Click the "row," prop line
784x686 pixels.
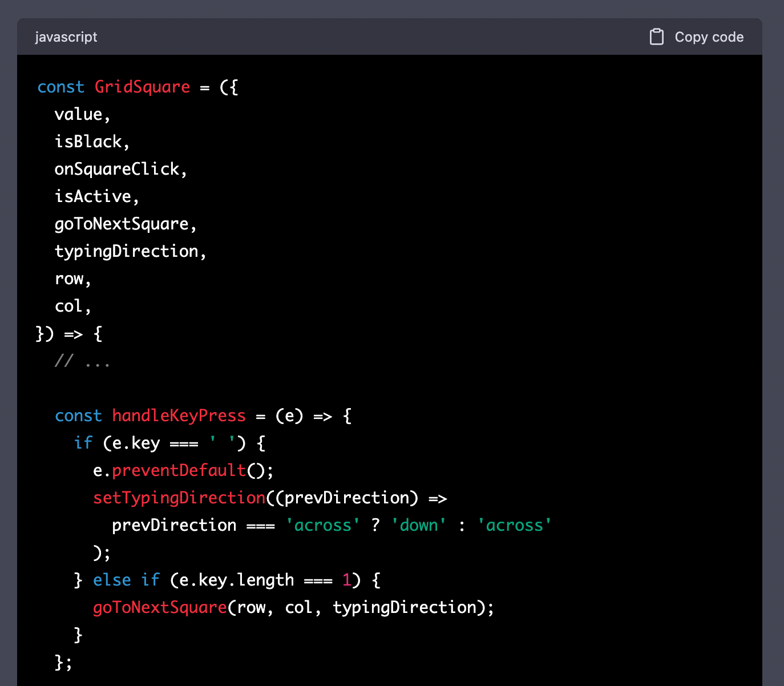(72, 279)
